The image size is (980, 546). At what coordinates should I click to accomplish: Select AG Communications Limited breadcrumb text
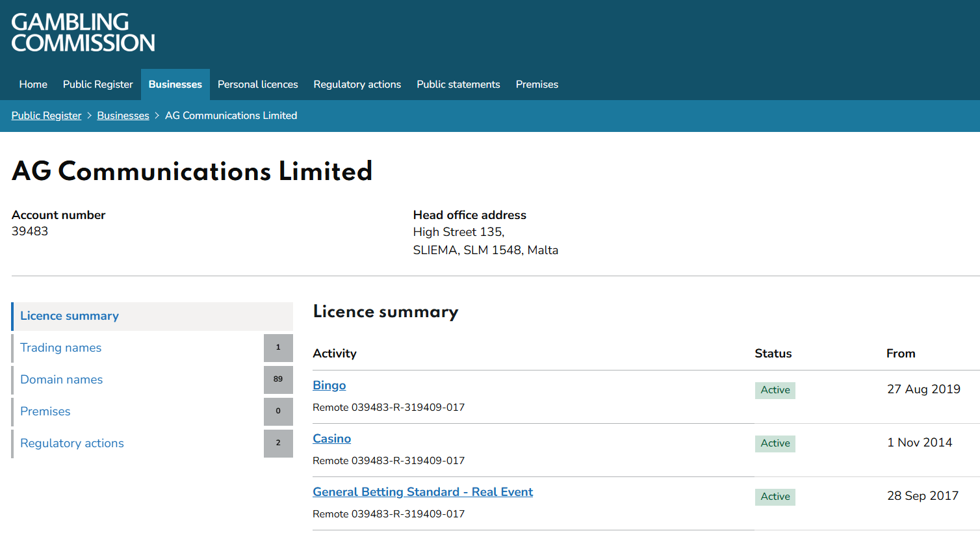point(231,116)
